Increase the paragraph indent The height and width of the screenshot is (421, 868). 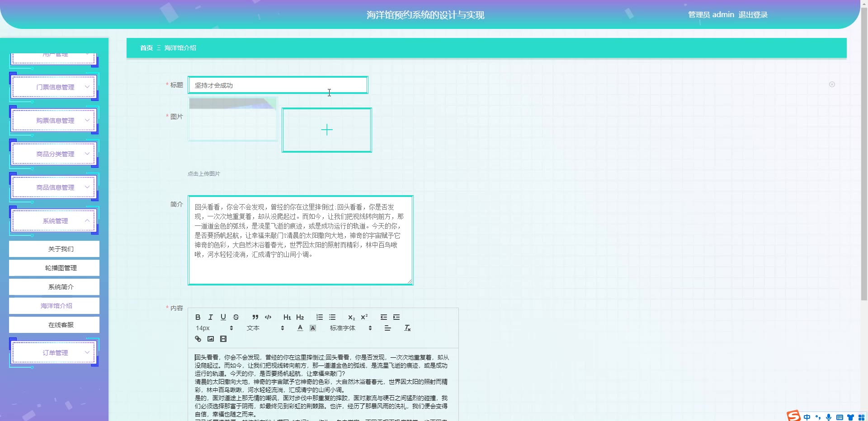pyautogui.click(x=396, y=317)
